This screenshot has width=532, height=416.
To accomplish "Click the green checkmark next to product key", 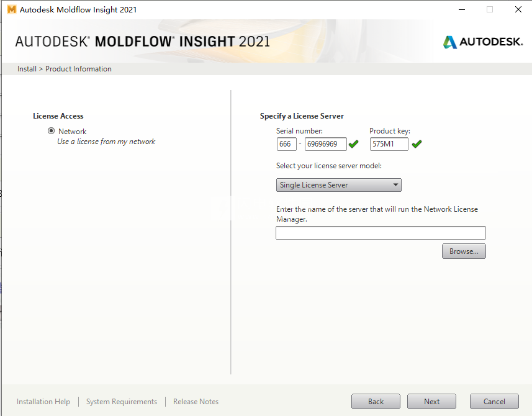I will click(x=417, y=144).
